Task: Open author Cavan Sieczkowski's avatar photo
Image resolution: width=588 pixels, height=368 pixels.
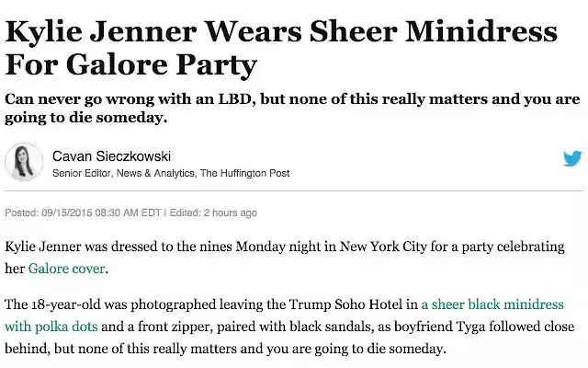Action: point(24,162)
